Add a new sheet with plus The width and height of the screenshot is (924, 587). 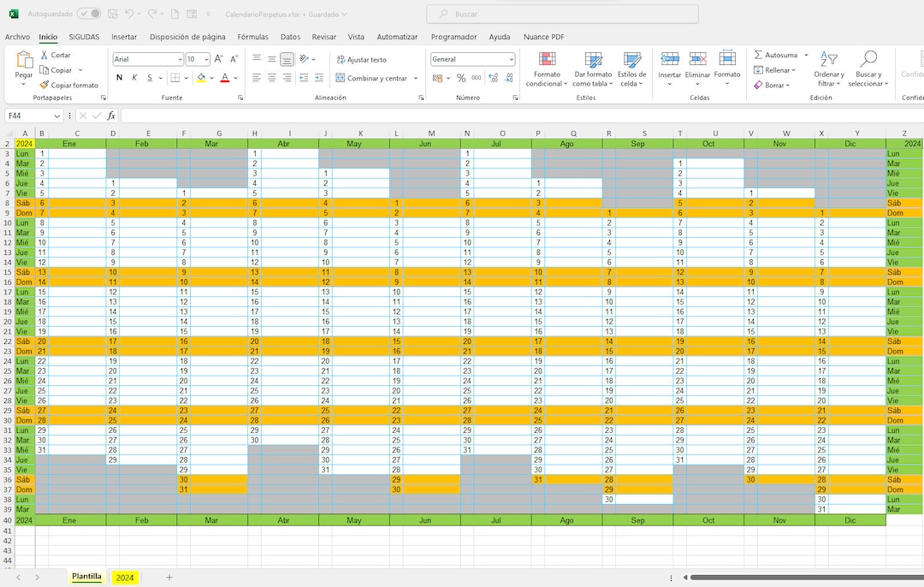coord(169,578)
